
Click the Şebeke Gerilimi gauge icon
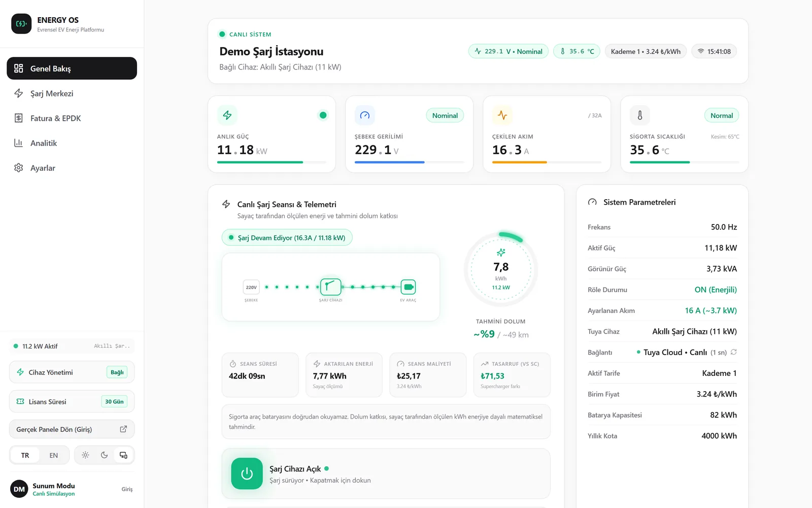pyautogui.click(x=364, y=115)
